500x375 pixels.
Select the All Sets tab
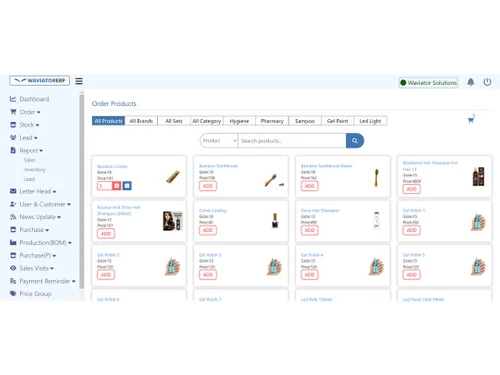click(174, 121)
